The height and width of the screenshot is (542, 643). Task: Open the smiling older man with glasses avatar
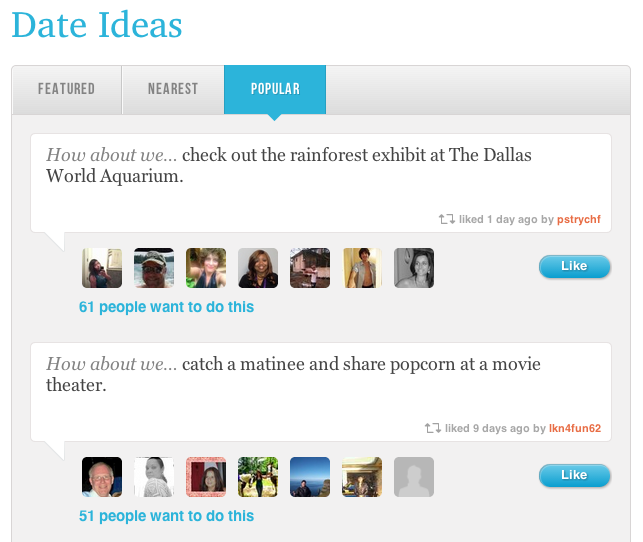click(102, 477)
